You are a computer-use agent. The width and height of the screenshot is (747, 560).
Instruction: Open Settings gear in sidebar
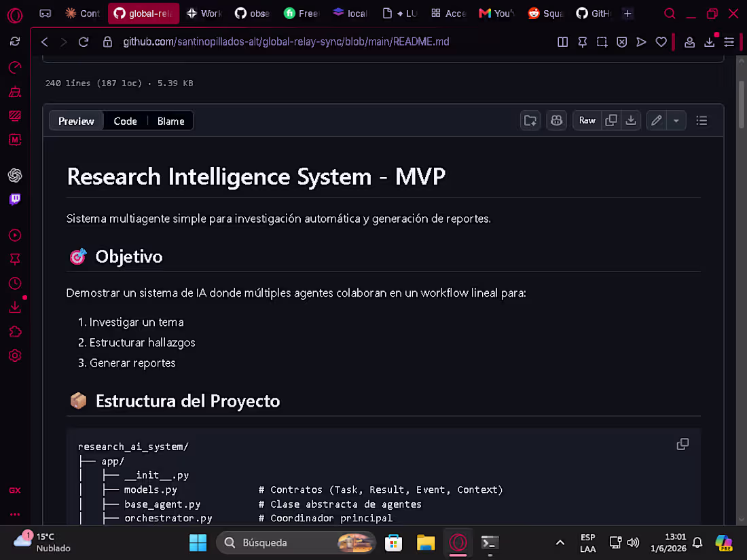(15, 355)
